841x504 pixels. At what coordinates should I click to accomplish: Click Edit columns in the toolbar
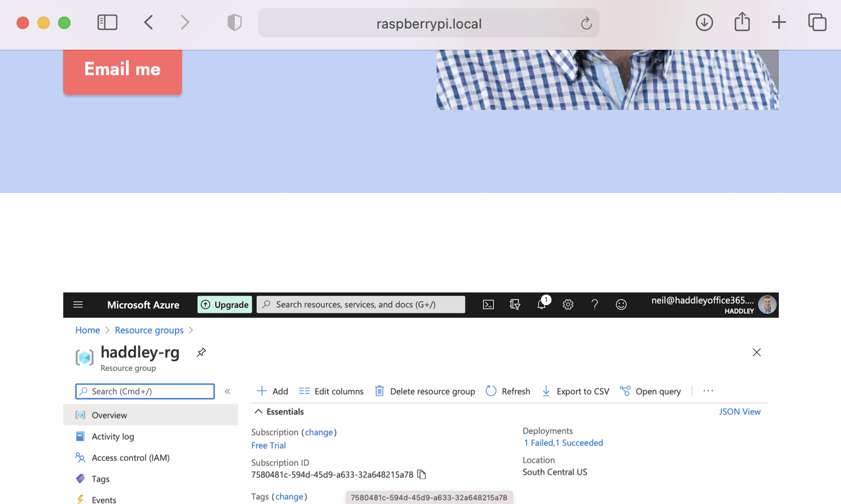coord(331,391)
